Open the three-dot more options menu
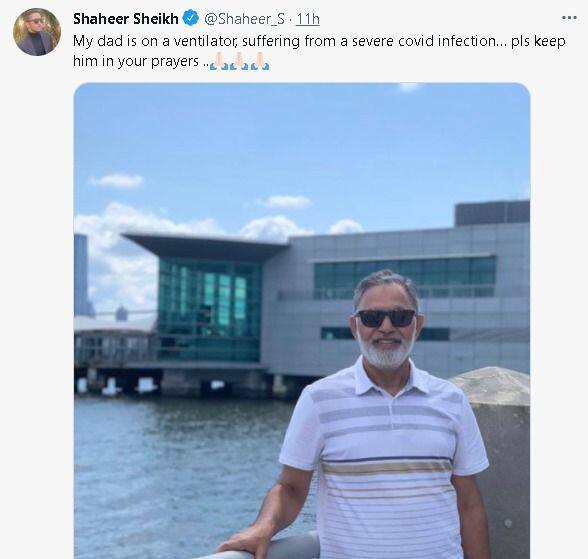588x559 pixels. [569, 18]
